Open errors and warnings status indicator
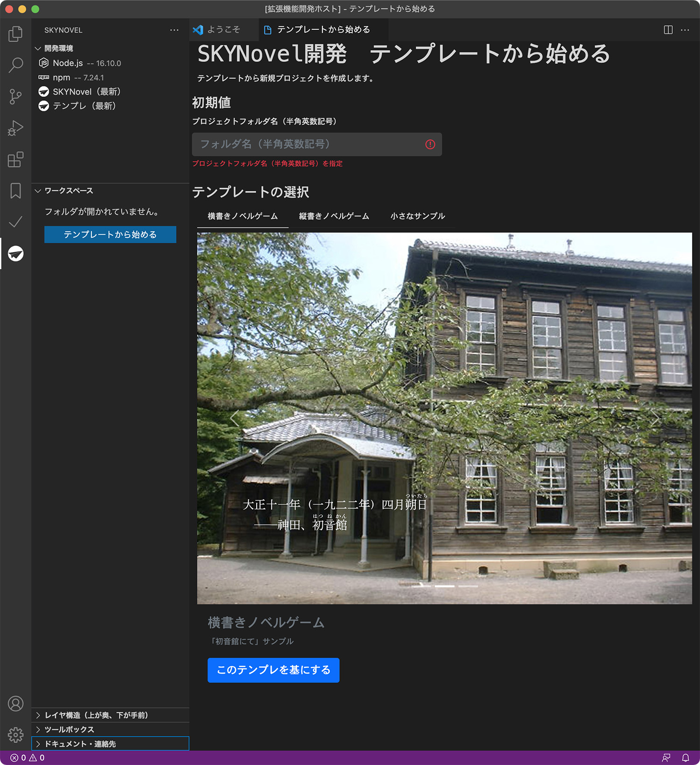This screenshot has width=700, height=765. (28, 758)
